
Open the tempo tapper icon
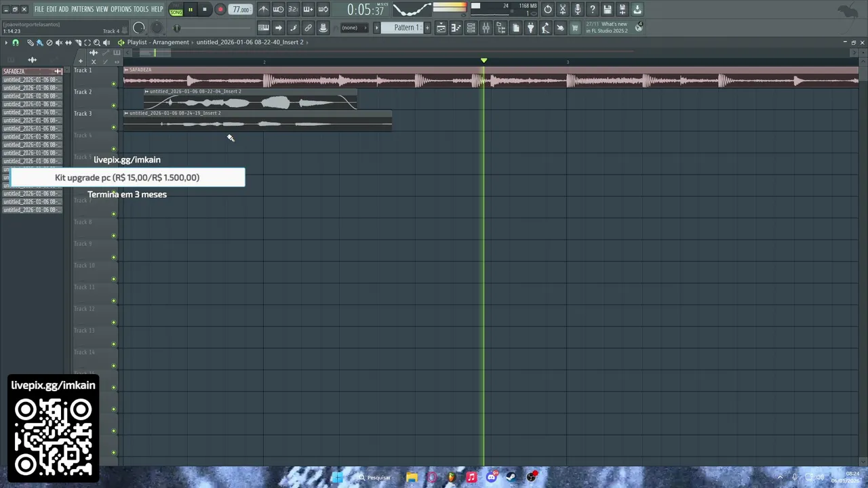[545, 28]
